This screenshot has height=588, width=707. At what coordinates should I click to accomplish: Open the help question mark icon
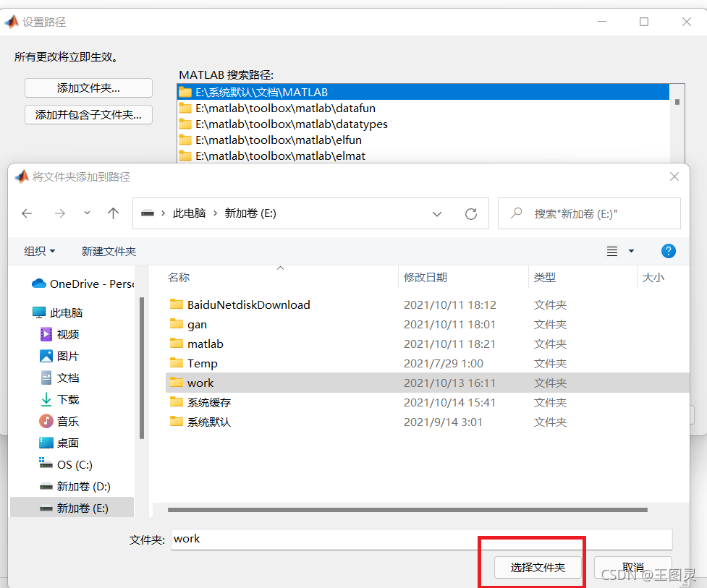tap(668, 251)
